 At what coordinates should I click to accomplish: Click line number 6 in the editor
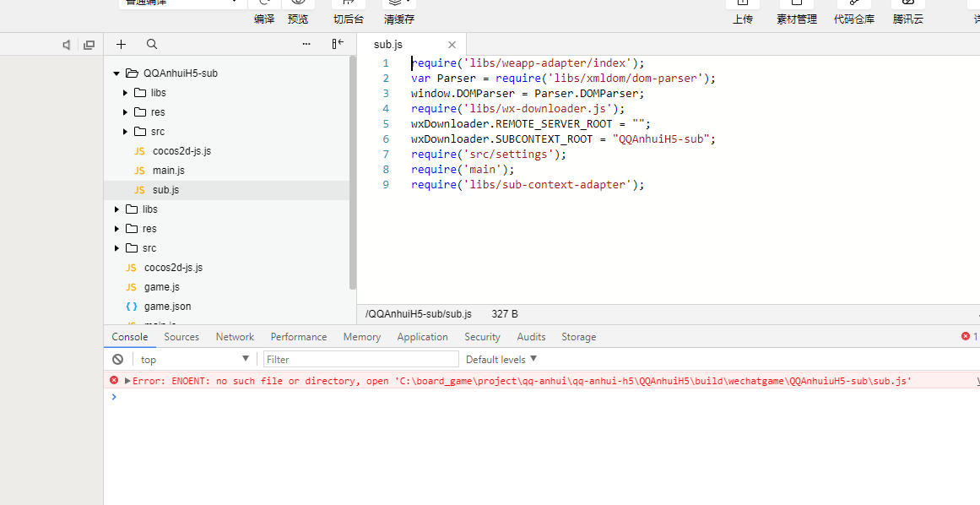pos(387,138)
